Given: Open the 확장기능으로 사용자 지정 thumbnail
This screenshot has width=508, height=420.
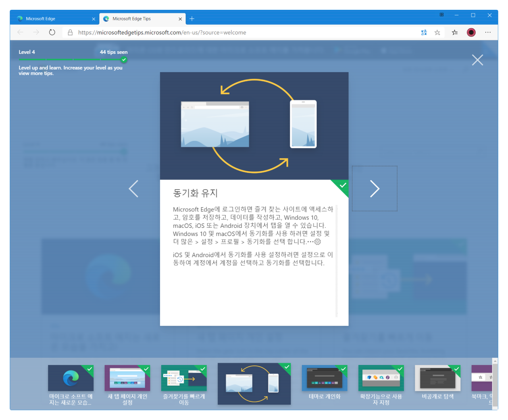Looking at the screenshot, I should 381,385.
